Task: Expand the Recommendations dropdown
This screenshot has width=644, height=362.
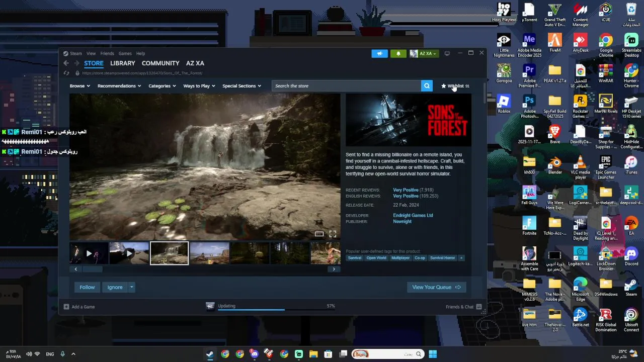Action: [119, 86]
